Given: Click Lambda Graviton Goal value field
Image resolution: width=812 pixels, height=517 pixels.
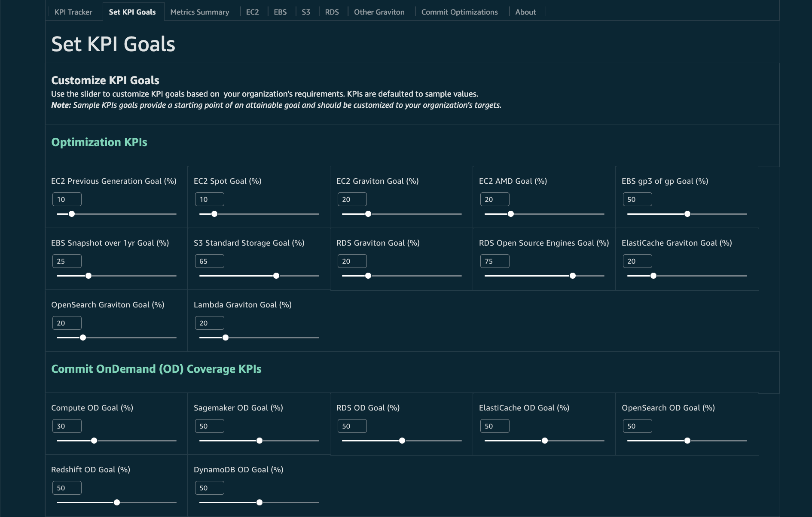Looking at the screenshot, I should tap(210, 323).
